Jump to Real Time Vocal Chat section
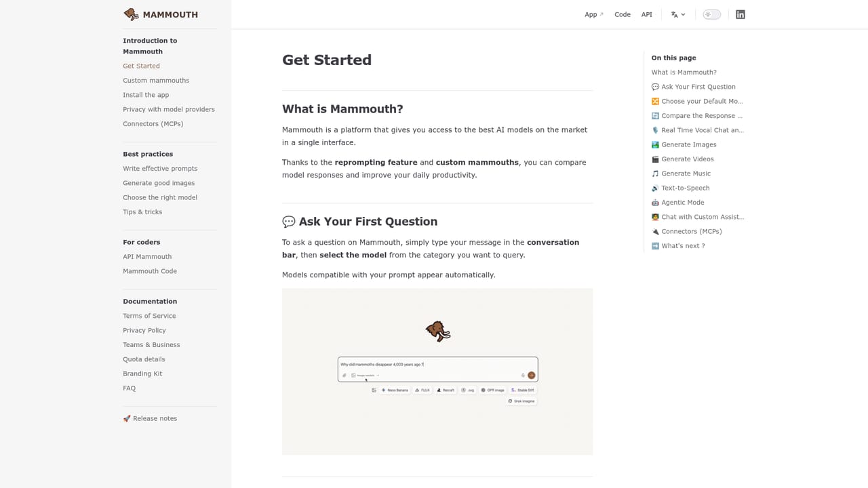 [x=698, y=130]
